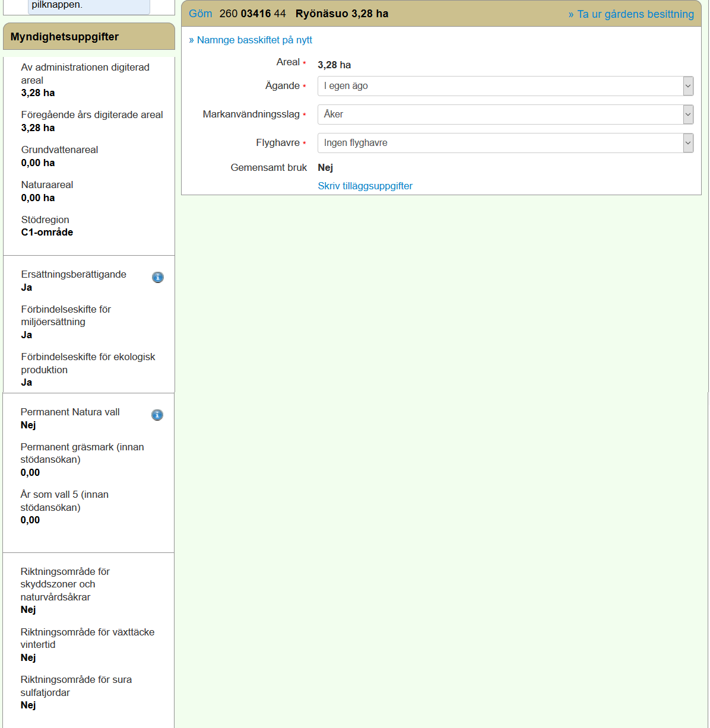The width and height of the screenshot is (710, 728).
Task: Click info icon beside Ersättningsberättigande
Action: (x=158, y=277)
